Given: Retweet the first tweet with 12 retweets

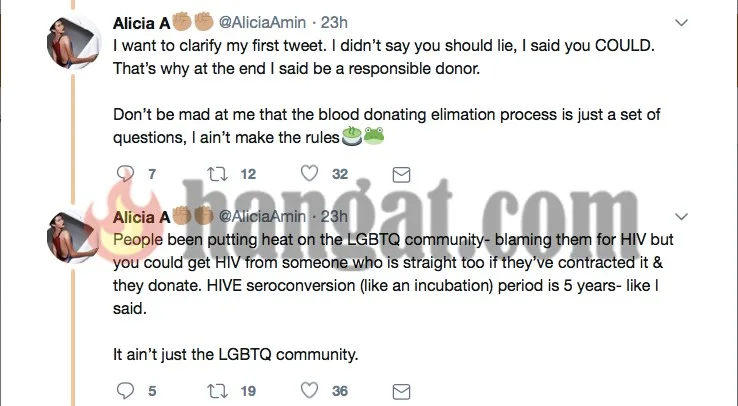Looking at the screenshot, I should point(217,174).
